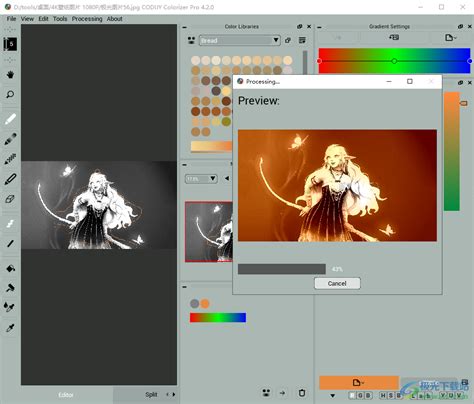This screenshot has width=474, height=404.
Task: Pick the olive green swatch in Bread library
Action: [x=226, y=122]
